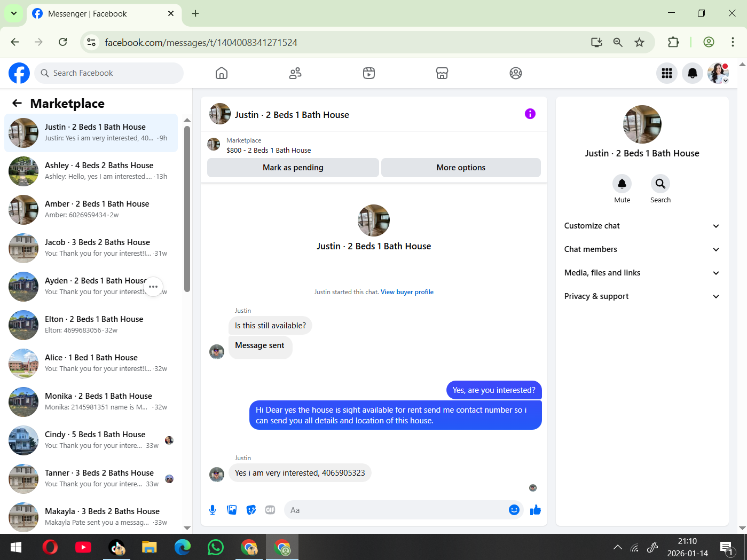Viewport: 747px width, 560px height.
Task: Click Mark as pending button
Action: pos(293,168)
